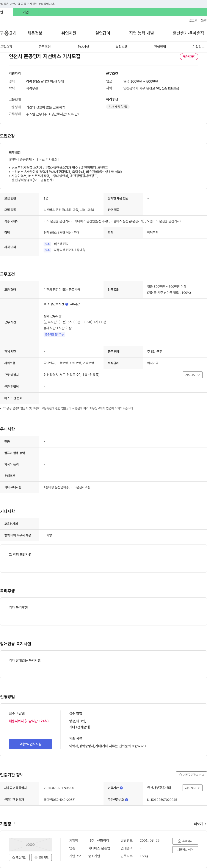Select the 모집 인원 value 1명

46,198
